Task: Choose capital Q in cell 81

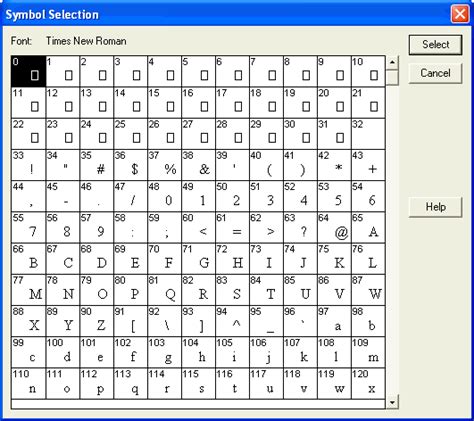Action: click(165, 290)
